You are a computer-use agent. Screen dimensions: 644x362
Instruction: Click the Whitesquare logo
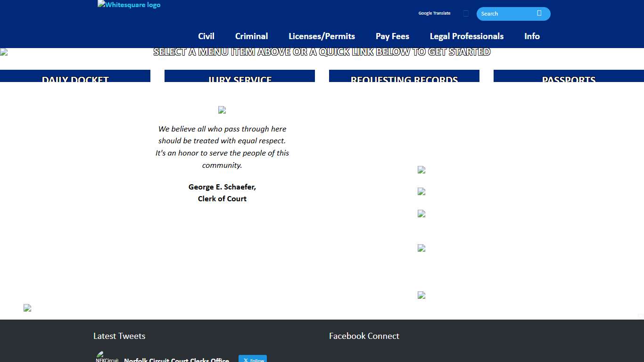click(x=129, y=5)
